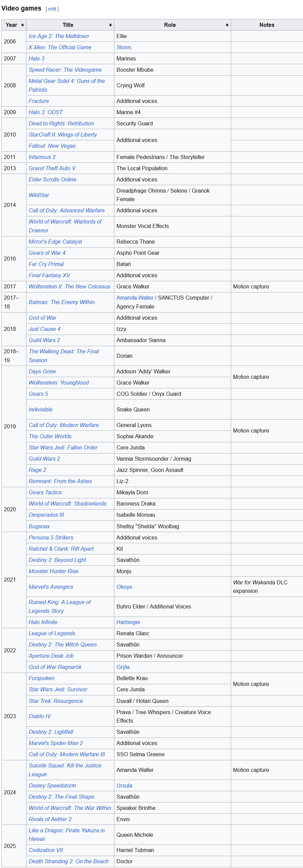
Task: Open Gears of War 4 link
Action: [47, 253]
